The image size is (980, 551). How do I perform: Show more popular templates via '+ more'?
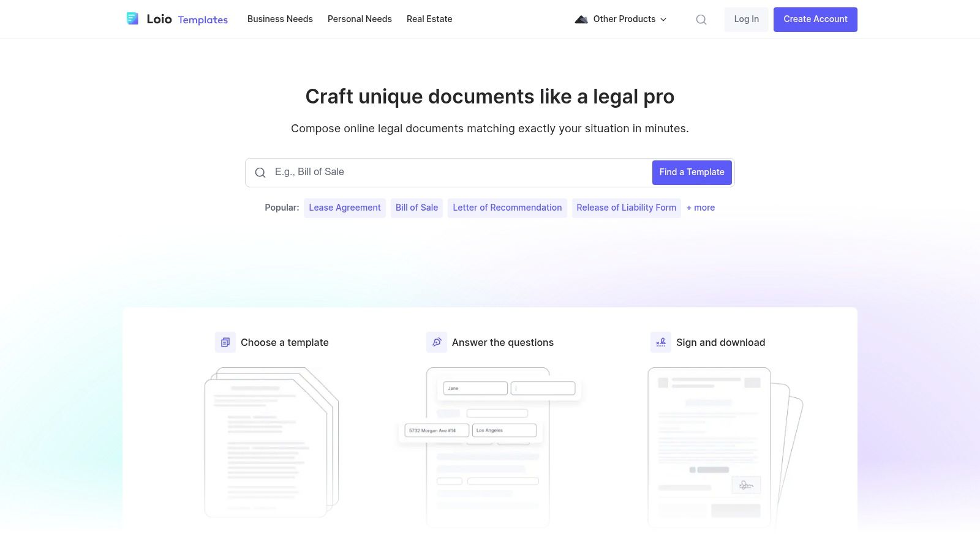tap(700, 208)
